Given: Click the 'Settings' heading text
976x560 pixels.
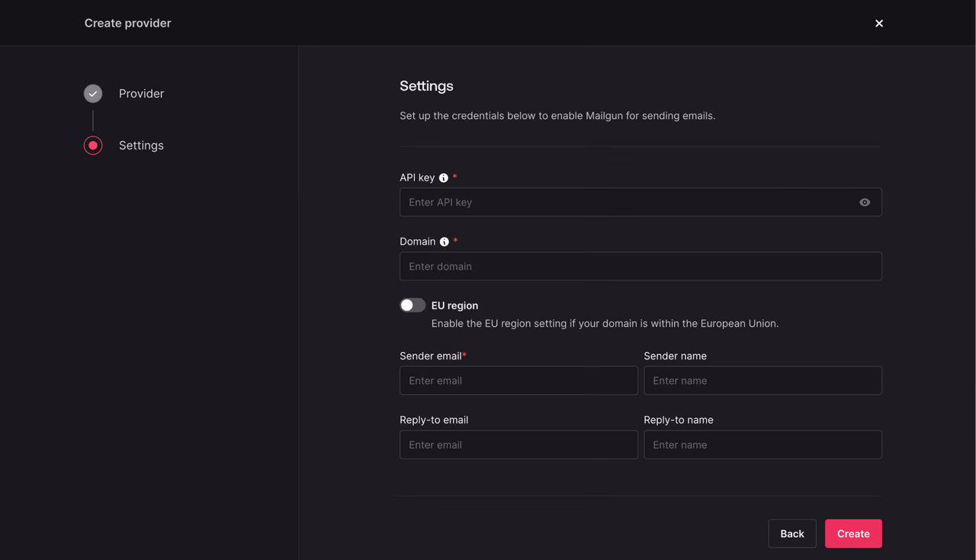Looking at the screenshot, I should click(426, 85).
